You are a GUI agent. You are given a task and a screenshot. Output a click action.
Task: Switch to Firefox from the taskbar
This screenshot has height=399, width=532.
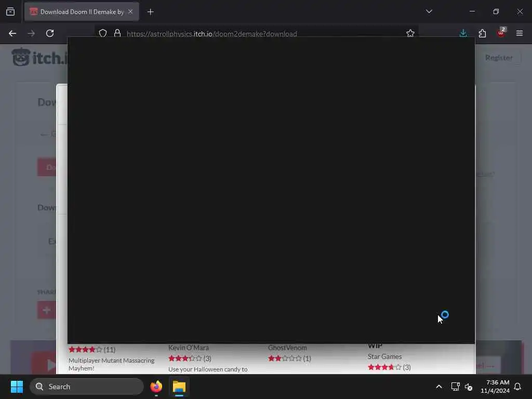(156, 387)
